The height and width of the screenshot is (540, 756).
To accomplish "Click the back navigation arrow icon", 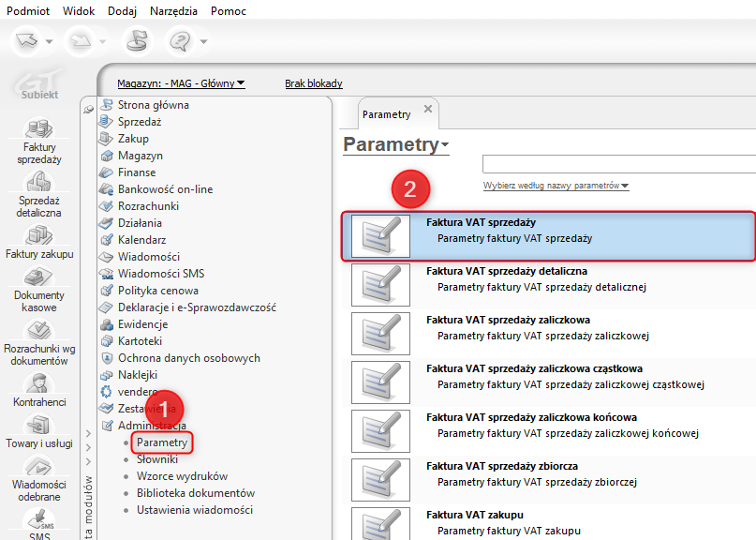I will (26, 41).
